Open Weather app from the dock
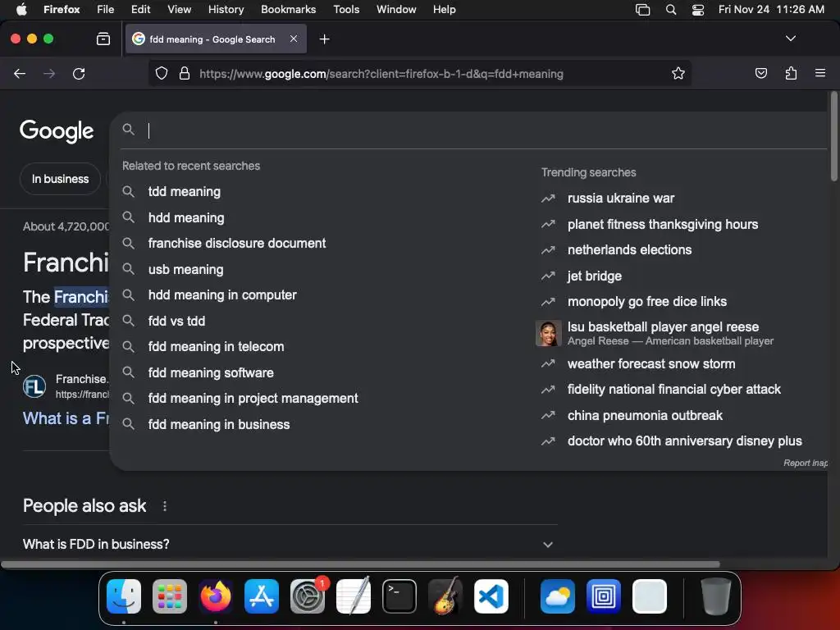Viewport: 840px width, 630px height. pyautogui.click(x=558, y=596)
